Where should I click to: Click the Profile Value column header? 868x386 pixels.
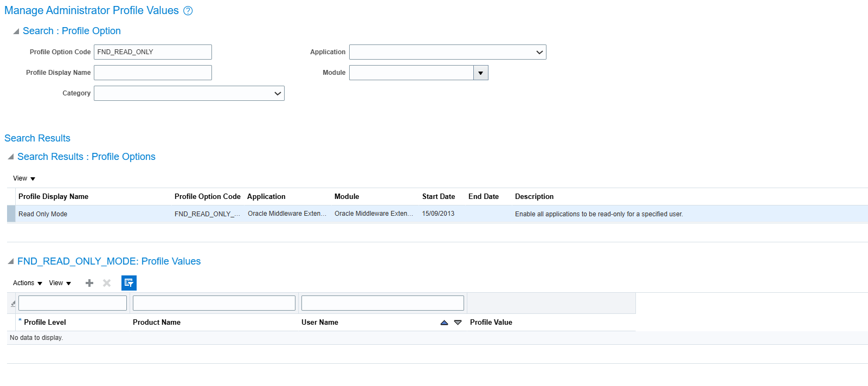click(x=491, y=323)
